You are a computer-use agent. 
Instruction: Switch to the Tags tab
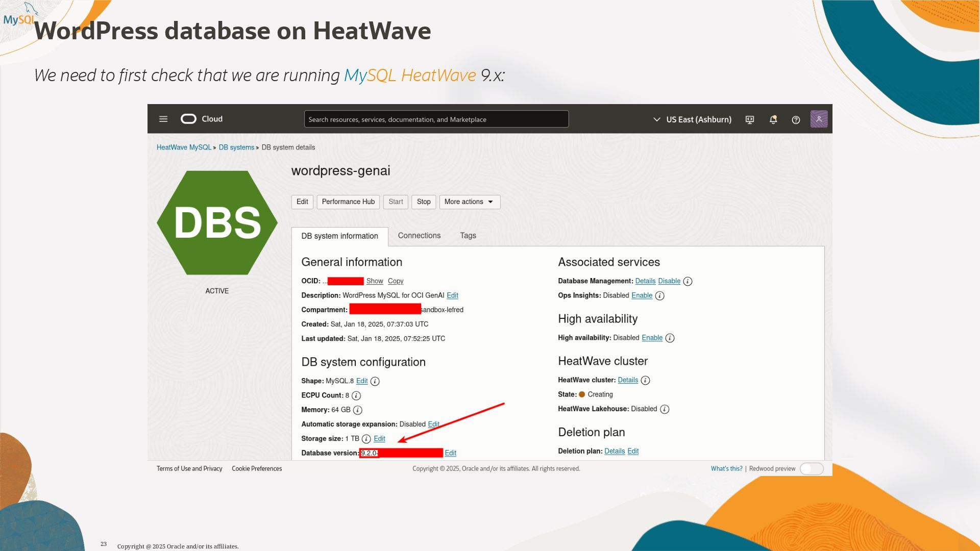468,236
